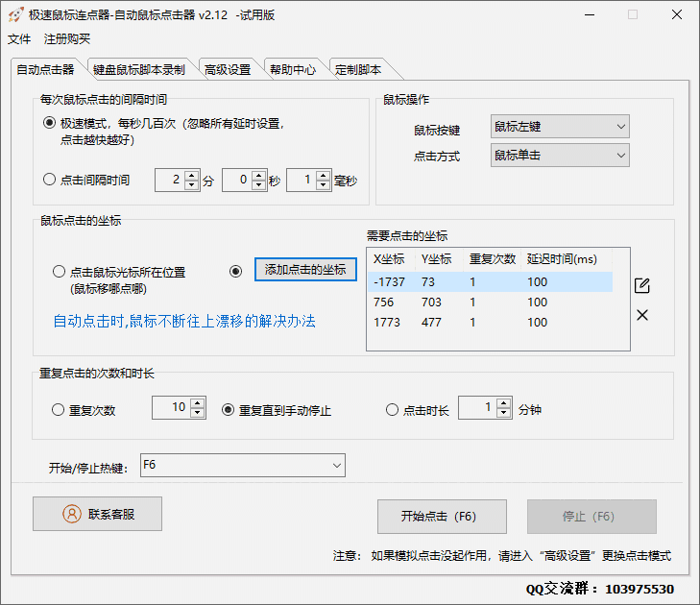Switch to the 高级设置 tab
Screen dimensions: 700x605
point(228,70)
